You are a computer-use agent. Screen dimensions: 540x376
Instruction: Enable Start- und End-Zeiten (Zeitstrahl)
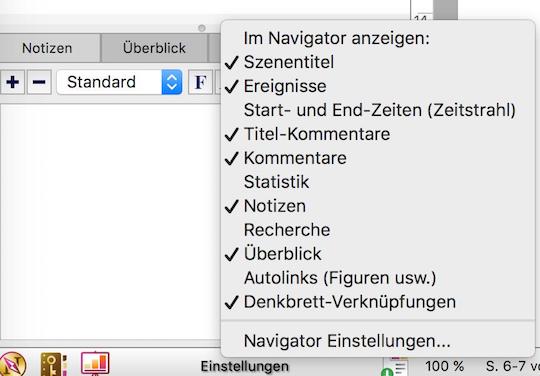378,110
